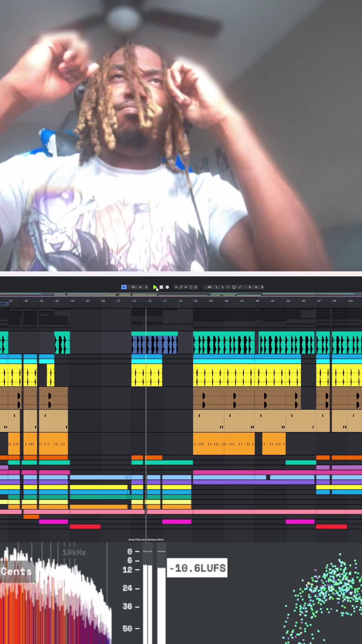Select the teal clip spanning bars 93 to 97
Viewport: 362px width, 644px height.
[301, 463]
